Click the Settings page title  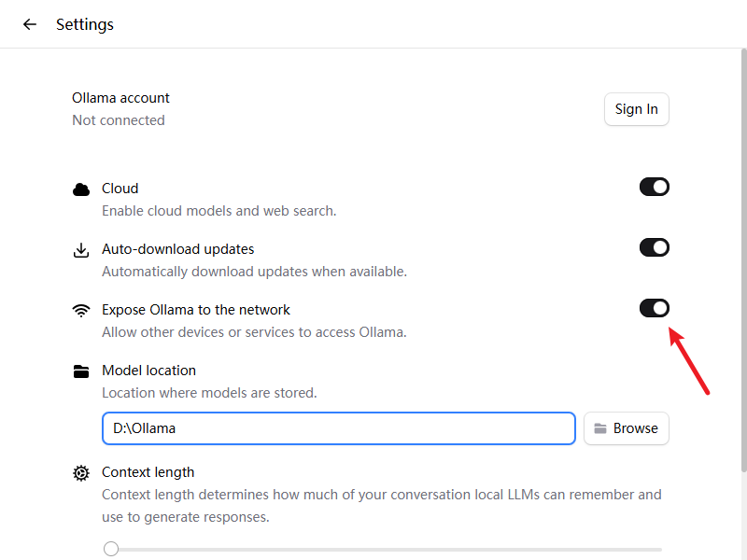[85, 24]
